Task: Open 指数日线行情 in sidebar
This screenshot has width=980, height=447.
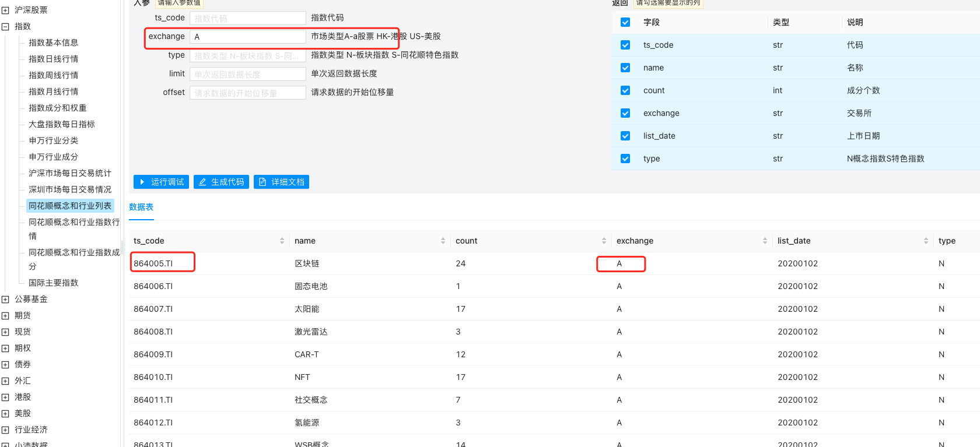Action: point(54,59)
